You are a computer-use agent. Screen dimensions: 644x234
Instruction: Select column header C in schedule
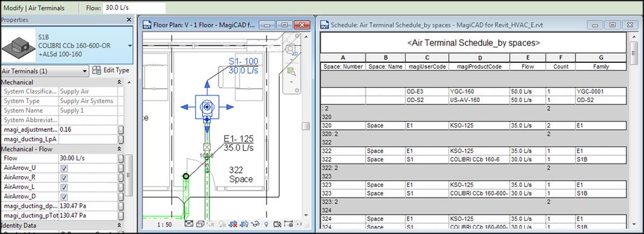[428, 58]
